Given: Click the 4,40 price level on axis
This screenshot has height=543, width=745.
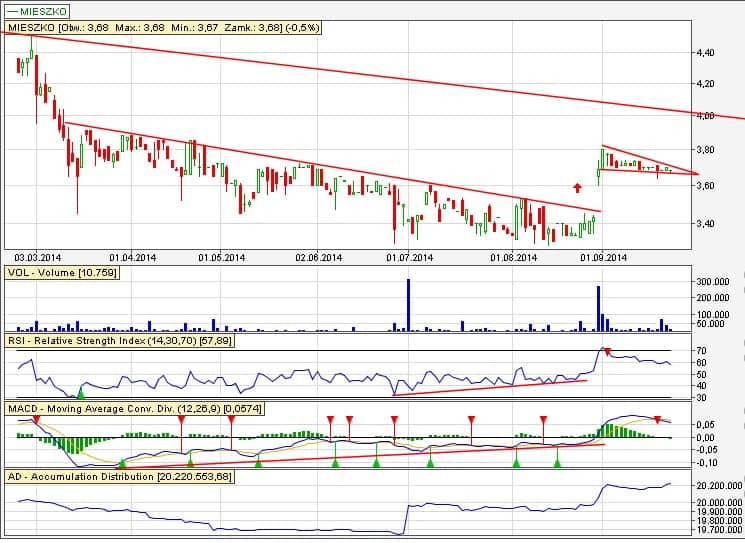Looking at the screenshot, I should pos(704,53).
